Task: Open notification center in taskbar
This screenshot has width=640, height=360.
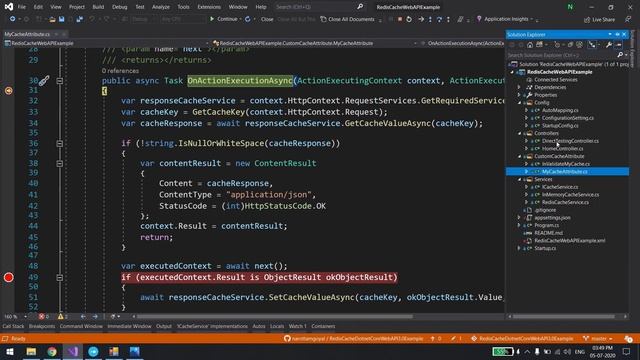Action: pyautogui.click(x=627, y=351)
